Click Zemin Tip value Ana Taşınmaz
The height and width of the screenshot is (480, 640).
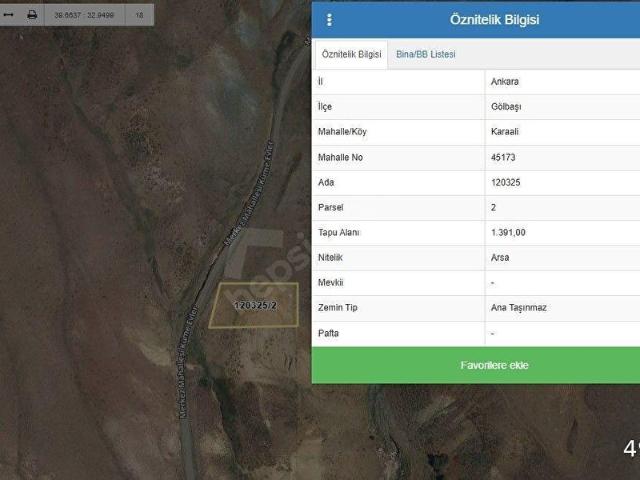point(518,308)
